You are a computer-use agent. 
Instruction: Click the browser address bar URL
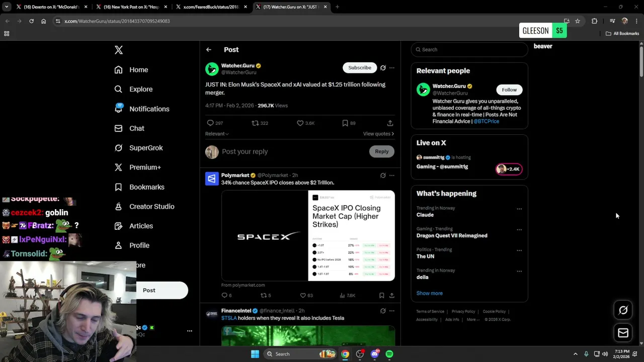coord(117,21)
